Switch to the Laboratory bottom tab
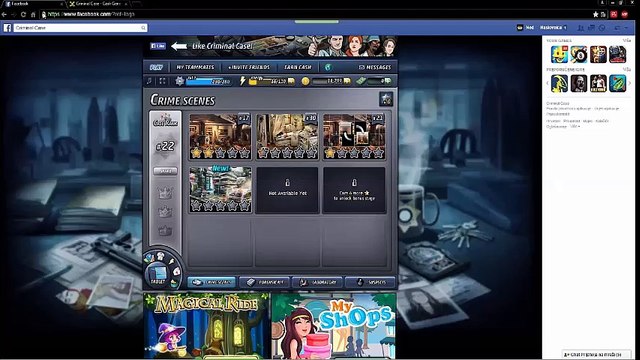 [318, 282]
